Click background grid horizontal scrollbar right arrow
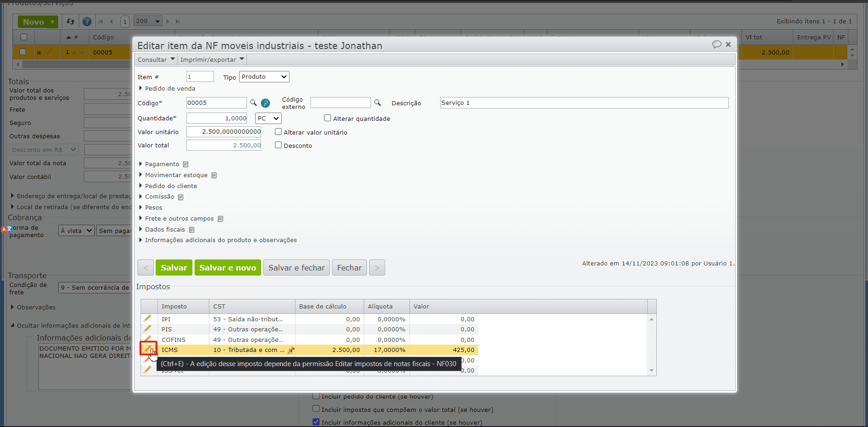The height and width of the screenshot is (427, 868). click(842, 65)
